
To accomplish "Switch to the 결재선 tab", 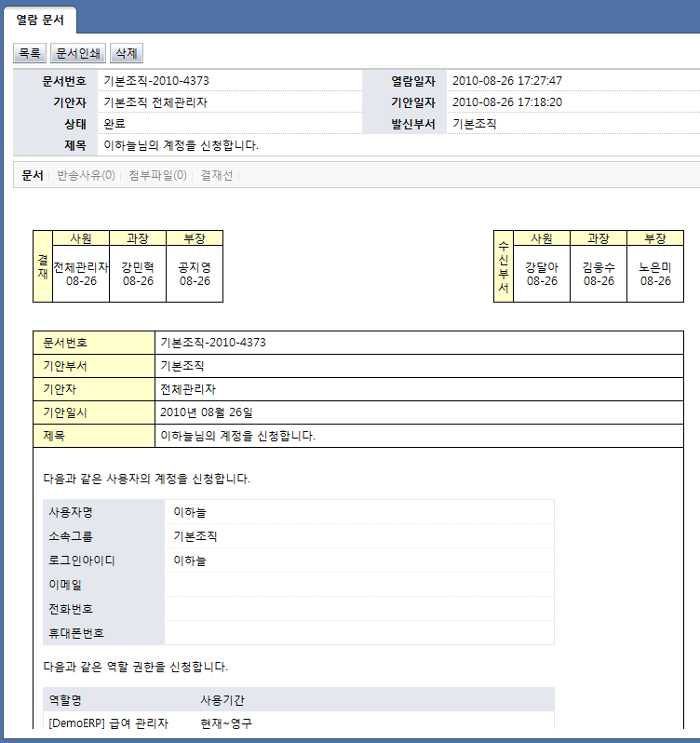I will tap(217, 175).
